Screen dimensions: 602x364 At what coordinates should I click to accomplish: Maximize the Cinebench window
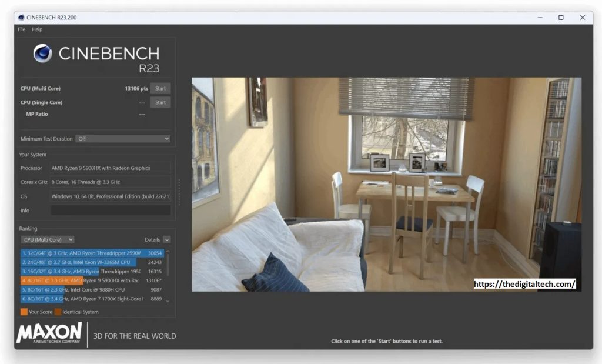[x=561, y=18]
